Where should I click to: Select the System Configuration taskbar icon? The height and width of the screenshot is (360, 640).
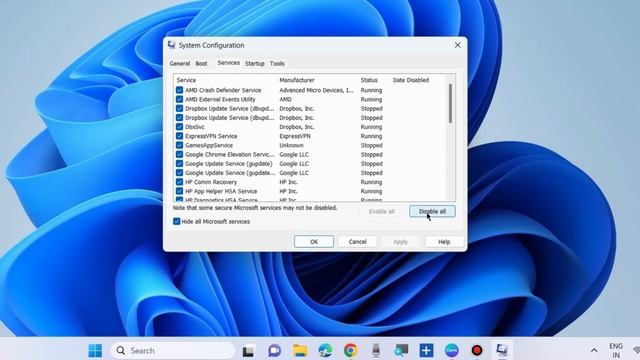pyautogui.click(x=502, y=350)
